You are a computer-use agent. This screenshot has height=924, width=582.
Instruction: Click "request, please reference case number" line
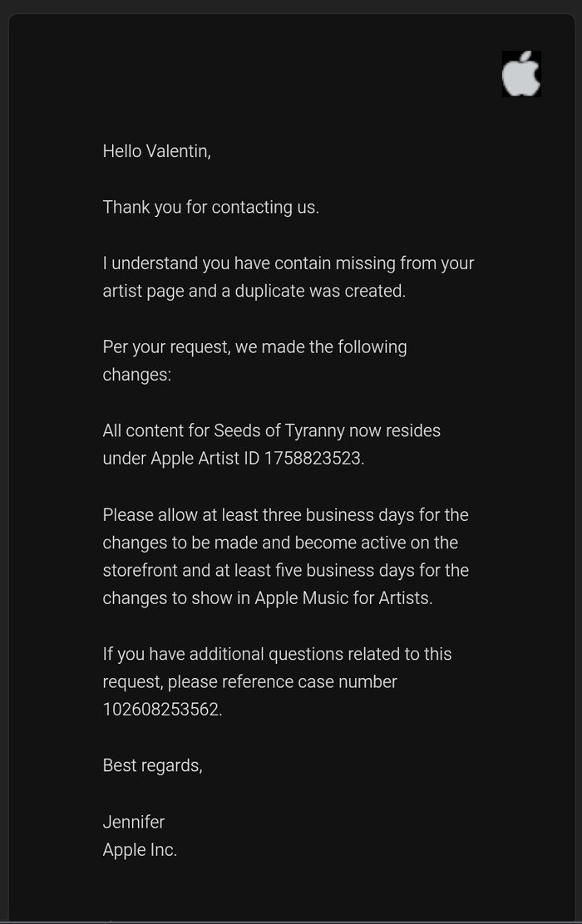pyautogui.click(x=249, y=682)
